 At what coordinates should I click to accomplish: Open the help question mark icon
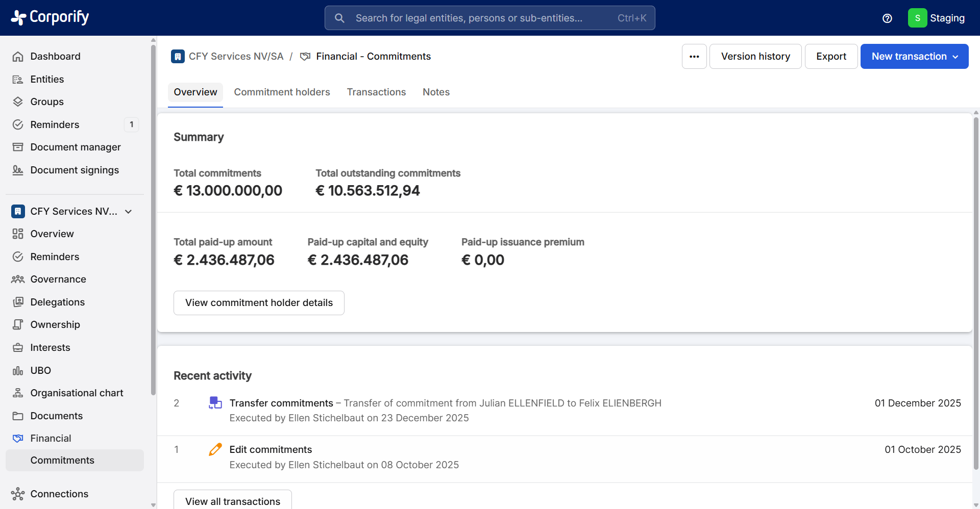click(x=887, y=18)
